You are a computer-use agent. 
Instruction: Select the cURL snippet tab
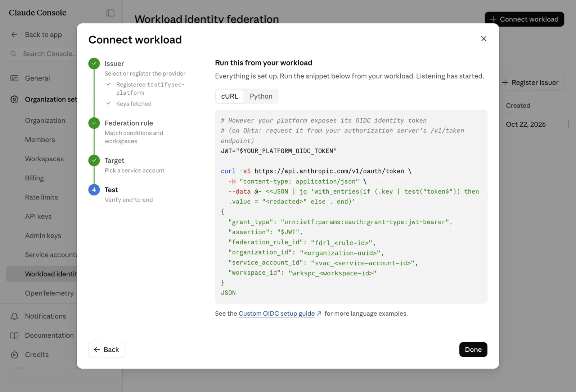click(x=230, y=96)
